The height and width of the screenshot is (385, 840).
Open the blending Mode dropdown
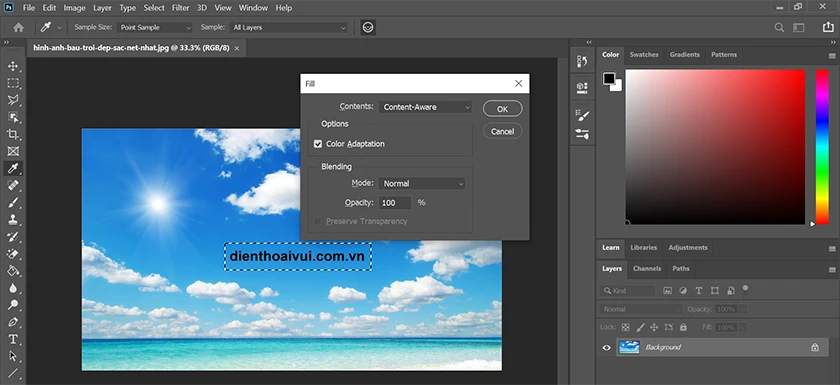[x=422, y=184]
